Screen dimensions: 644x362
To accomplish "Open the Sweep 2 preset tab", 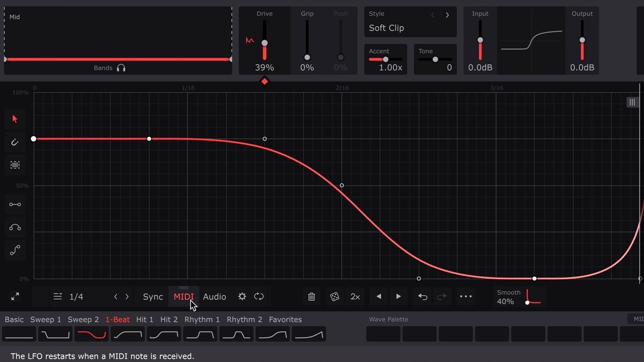I will pyautogui.click(x=83, y=320).
